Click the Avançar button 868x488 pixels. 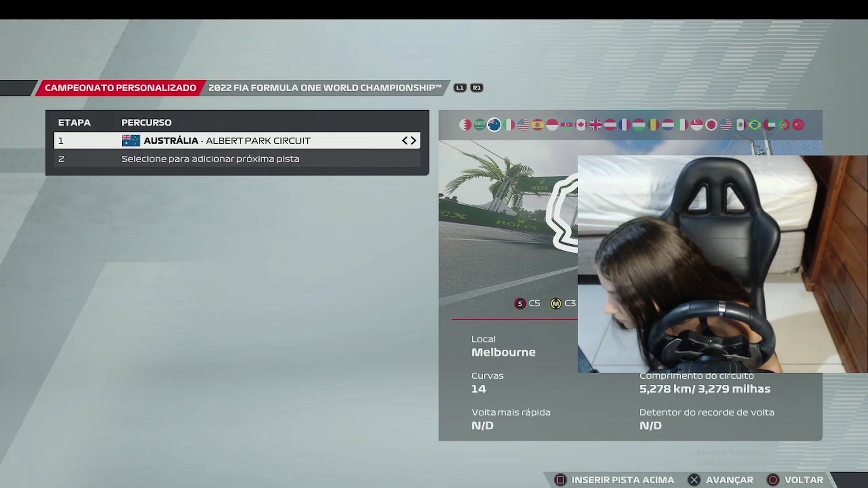pyautogui.click(x=721, y=480)
